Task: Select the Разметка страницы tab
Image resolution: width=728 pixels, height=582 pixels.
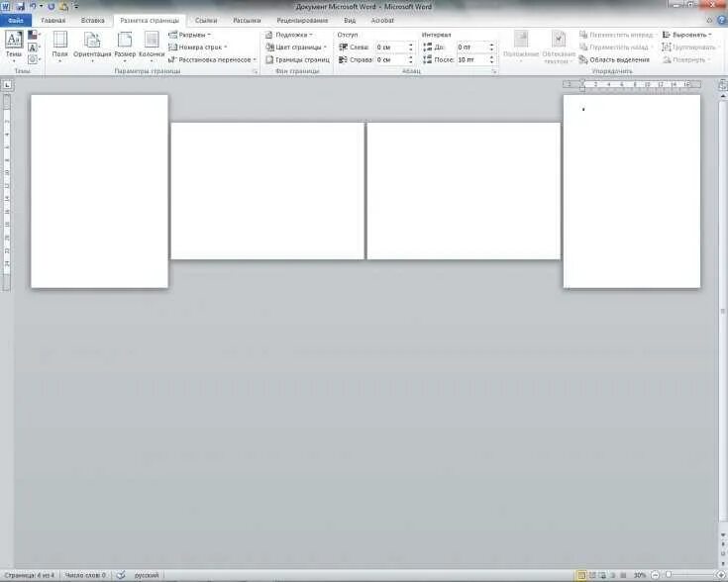Action: (150, 21)
